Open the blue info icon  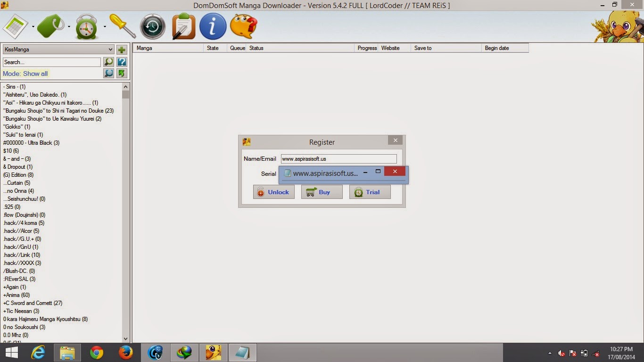pyautogui.click(x=213, y=26)
